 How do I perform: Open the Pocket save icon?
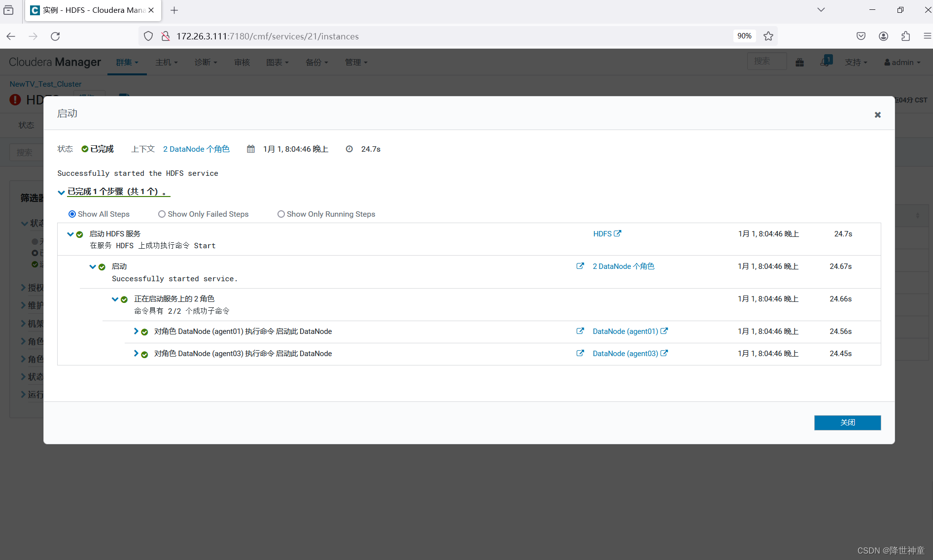click(861, 36)
